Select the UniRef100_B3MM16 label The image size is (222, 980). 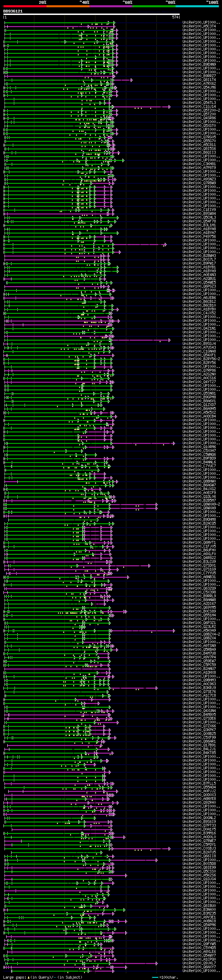(199, 833)
